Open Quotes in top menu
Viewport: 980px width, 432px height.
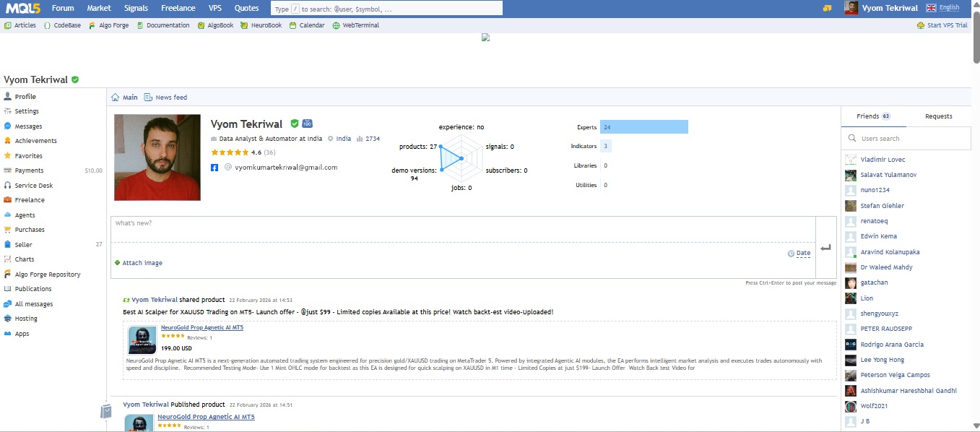[x=247, y=8]
